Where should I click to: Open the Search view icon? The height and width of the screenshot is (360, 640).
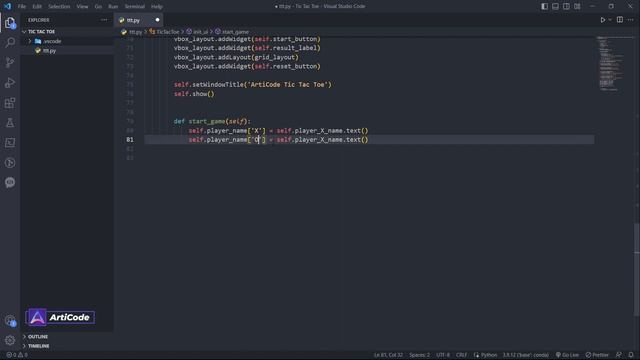[x=10, y=42]
